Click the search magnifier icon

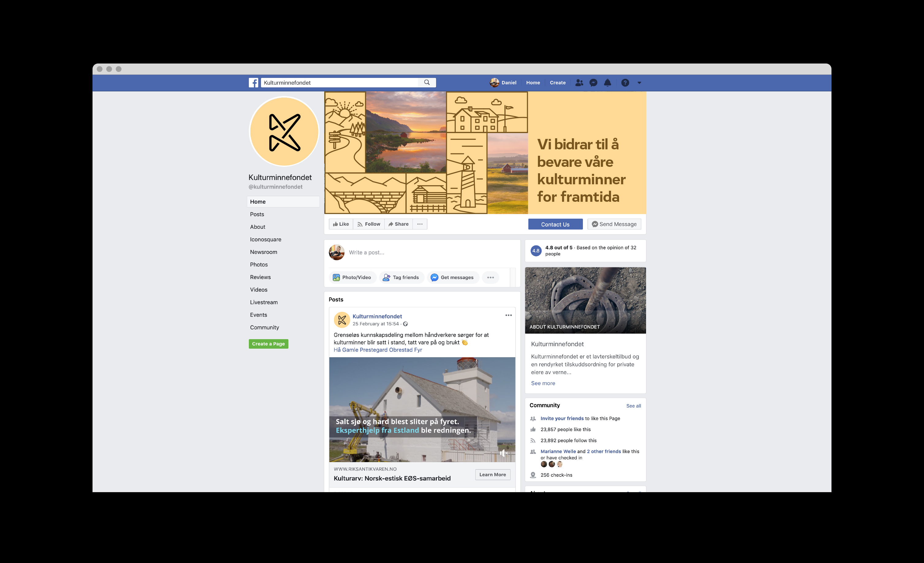(x=427, y=82)
